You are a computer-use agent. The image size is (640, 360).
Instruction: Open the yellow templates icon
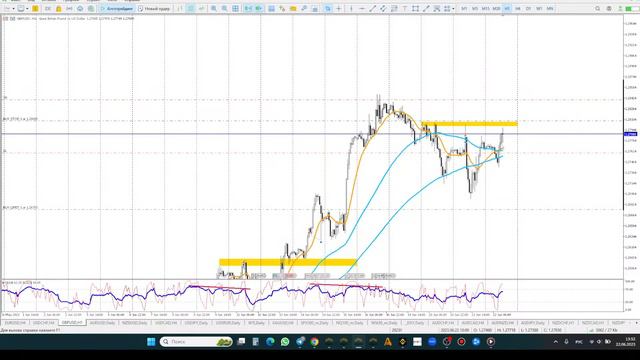[293, 9]
